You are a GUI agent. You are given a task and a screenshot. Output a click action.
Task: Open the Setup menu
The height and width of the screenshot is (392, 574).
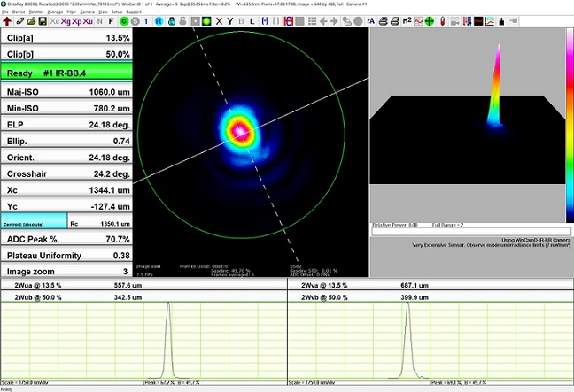(x=117, y=12)
